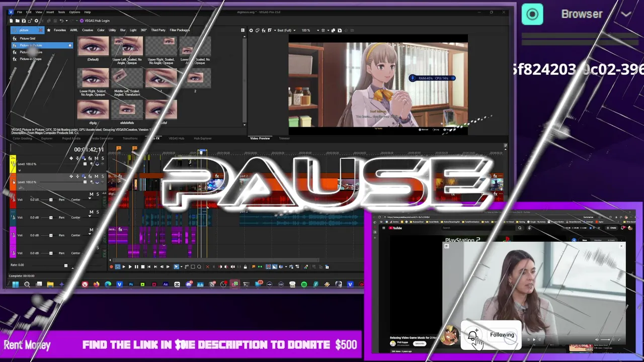
Task: Click the Save project icon
Action: pos(24,21)
